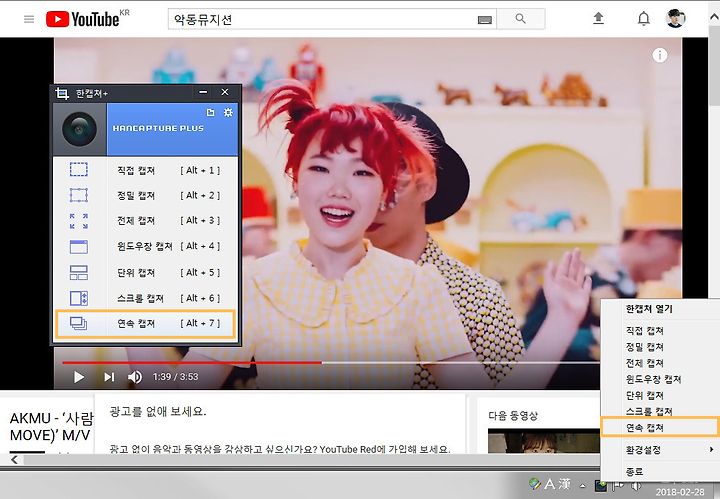The width and height of the screenshot is (720, 499).
Task: Click the AKMU video title text
Action: 51,426
